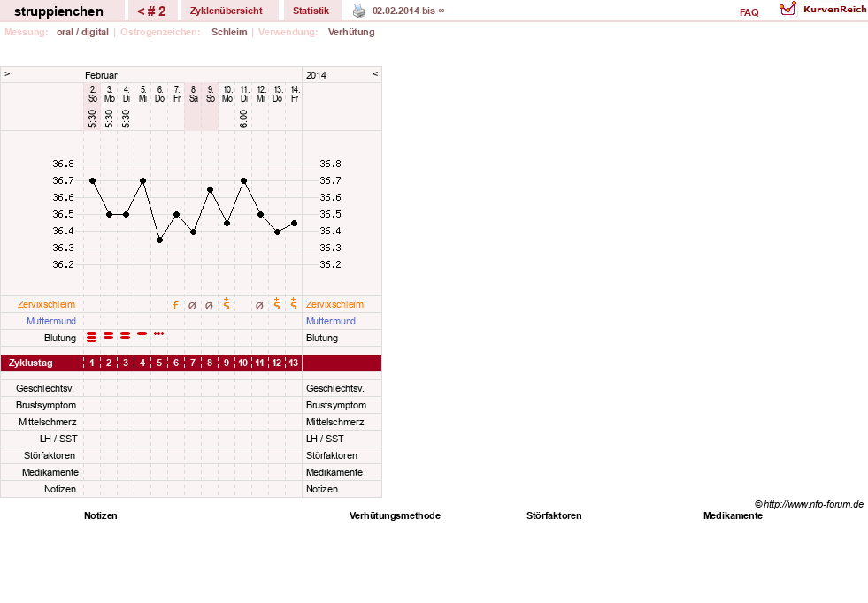The width and height of the screenshot is (868, 603).
Task: Click the left Zervixschleim label
Action: pyautogui.click(x=47, y=304)
